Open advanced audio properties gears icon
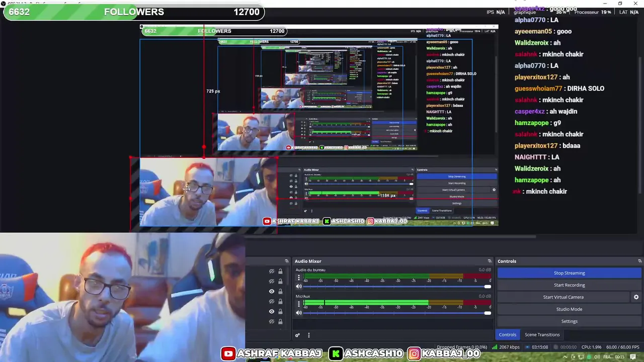 point(297,335)
